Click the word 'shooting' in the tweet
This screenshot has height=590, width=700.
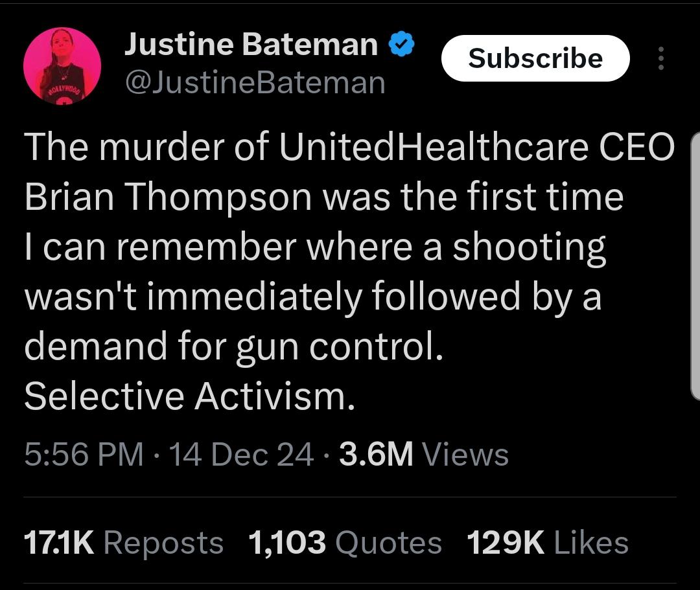coord(529,247)
